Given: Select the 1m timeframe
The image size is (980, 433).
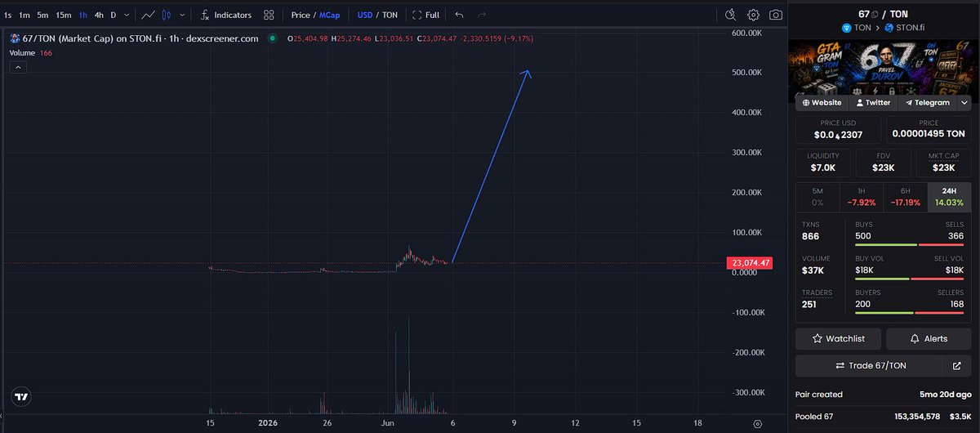Looking at the screenshot, I should click(x=24, y=15).
